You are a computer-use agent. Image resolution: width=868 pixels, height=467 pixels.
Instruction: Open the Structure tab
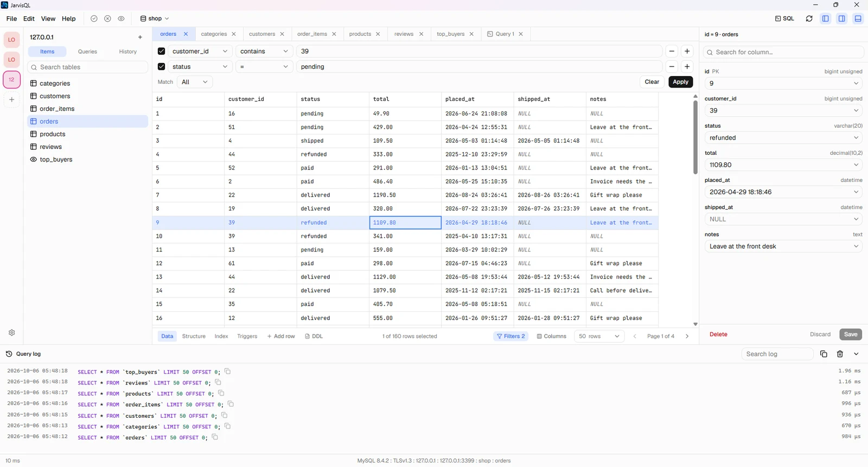pos(194,336)
